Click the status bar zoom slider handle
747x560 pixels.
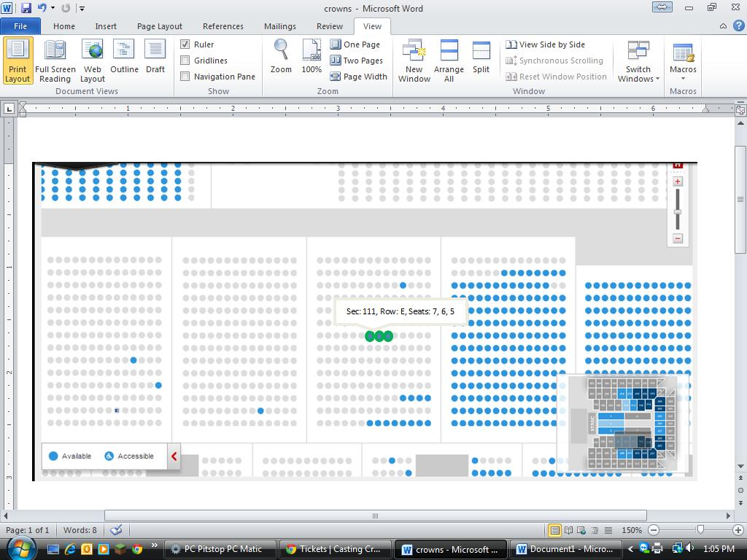click(x=700, y=530)
